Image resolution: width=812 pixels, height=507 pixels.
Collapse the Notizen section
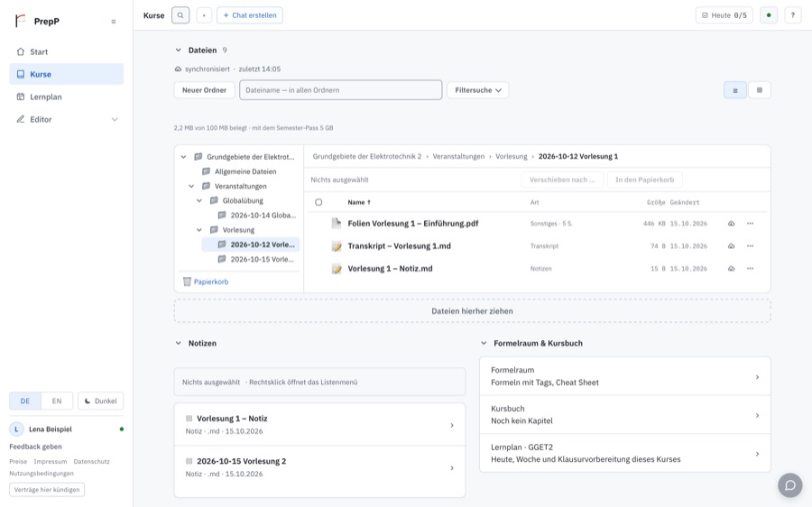(178, 344)
